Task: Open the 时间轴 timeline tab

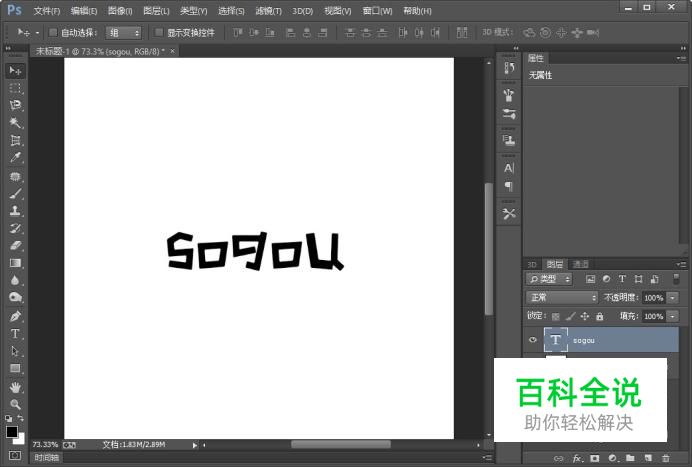Action: point(46,458)
